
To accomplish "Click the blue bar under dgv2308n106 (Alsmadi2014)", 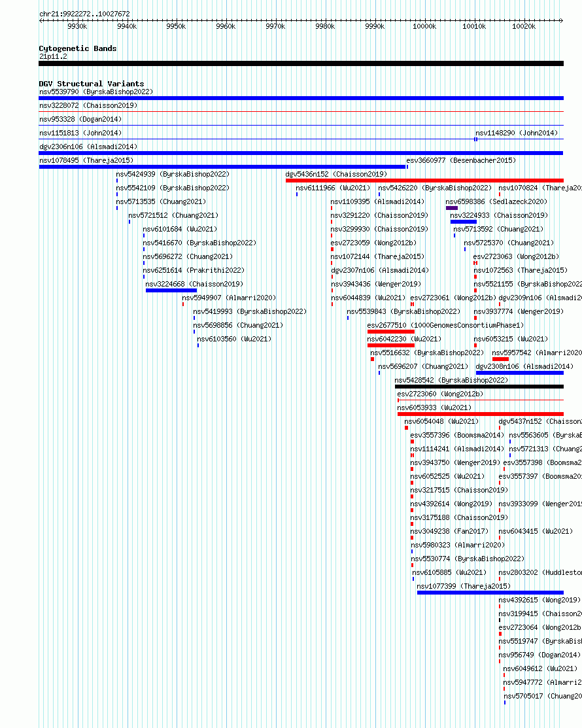I will (520, 373).
